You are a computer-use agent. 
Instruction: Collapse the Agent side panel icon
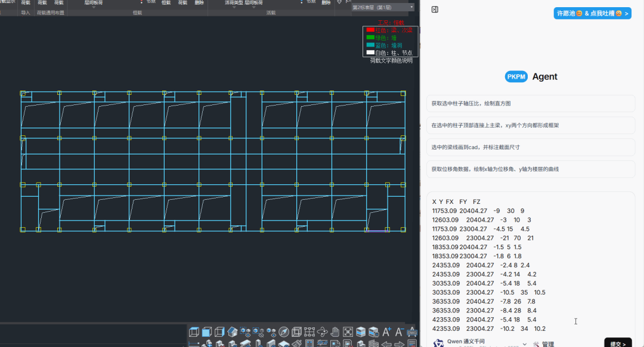pos(435,10)
